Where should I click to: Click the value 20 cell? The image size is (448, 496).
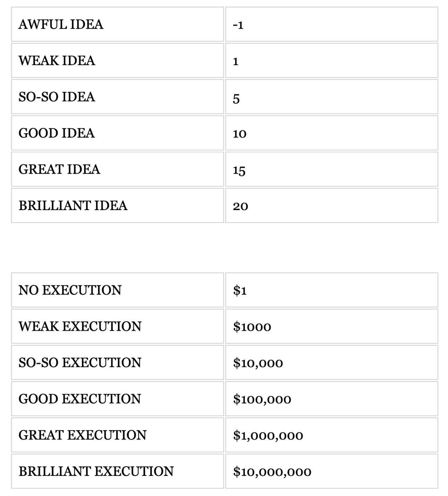(x=240, y=206)
